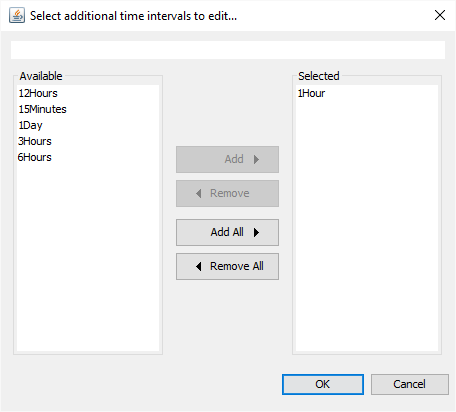Click the greyed left arrow beside Remove
Image resolution: width=456 pixels, height=412 pixels.
pos(199,193)
